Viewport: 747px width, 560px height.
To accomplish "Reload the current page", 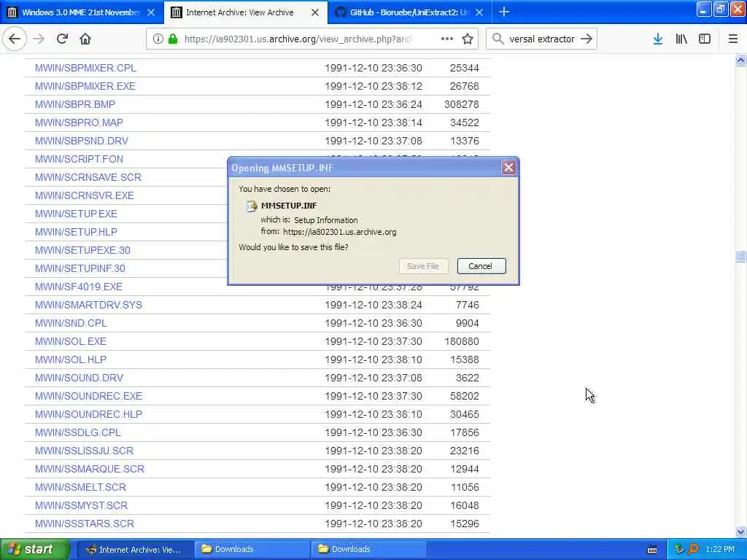I will (x=62, y=39).
